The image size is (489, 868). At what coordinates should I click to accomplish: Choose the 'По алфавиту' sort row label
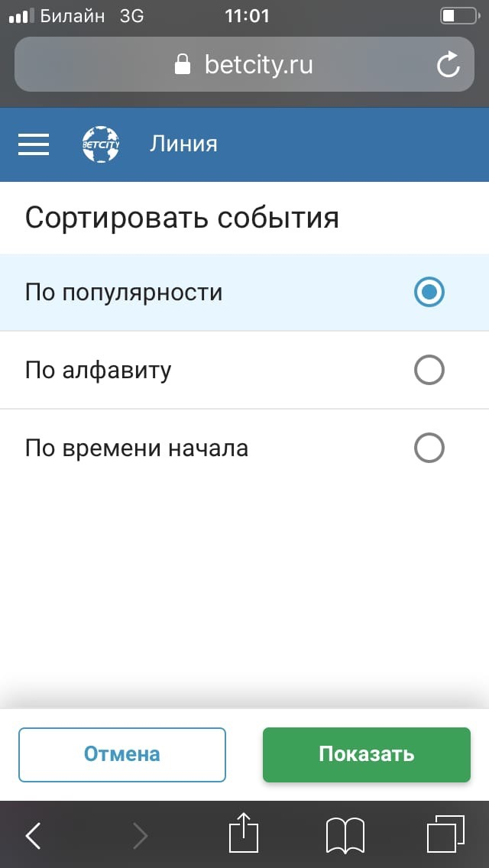point(98,371)
